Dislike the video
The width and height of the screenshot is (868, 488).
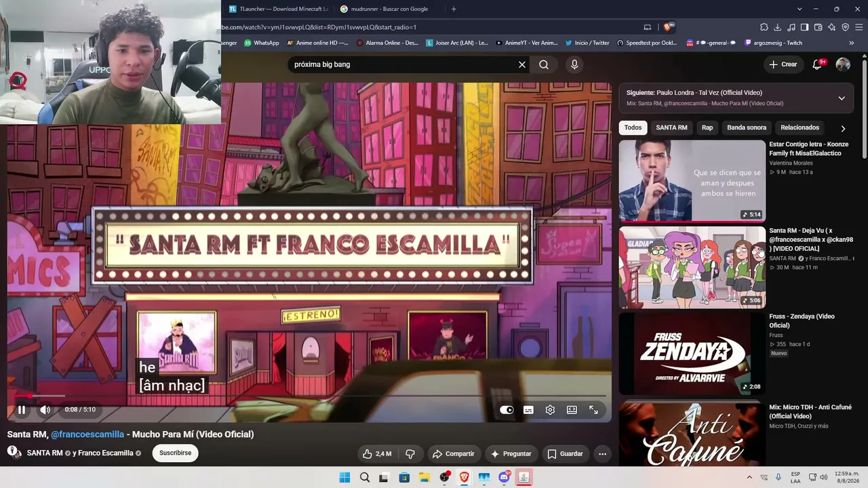pos(410,453)
